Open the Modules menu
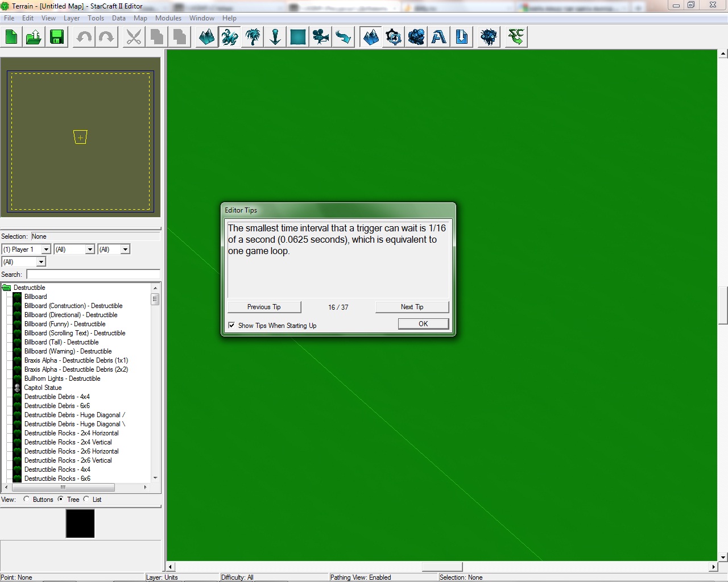This screenshot has height=582, width=728. 168,18
